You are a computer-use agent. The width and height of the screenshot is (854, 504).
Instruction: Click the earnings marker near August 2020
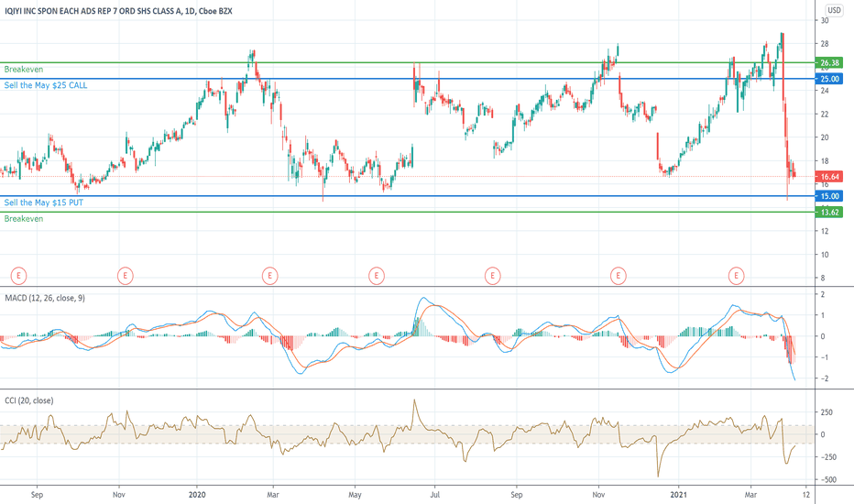[492, 276]
